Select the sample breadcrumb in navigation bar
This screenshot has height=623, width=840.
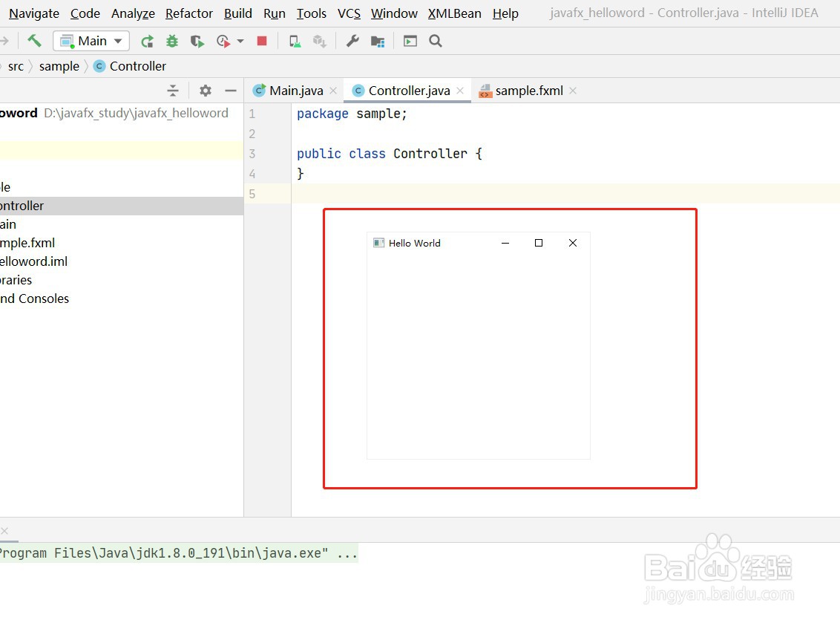(59, 66)
